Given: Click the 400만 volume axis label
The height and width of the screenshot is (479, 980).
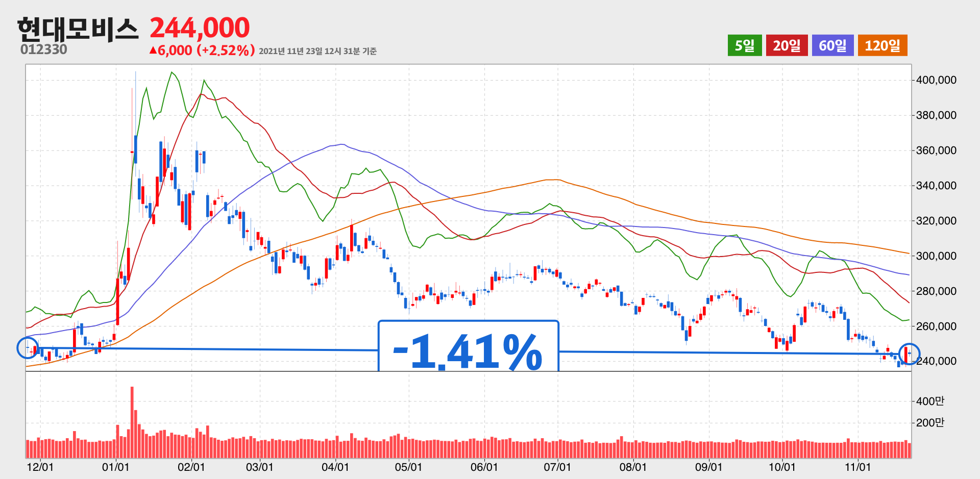Looking at the screenshot, I should [930, 401].
